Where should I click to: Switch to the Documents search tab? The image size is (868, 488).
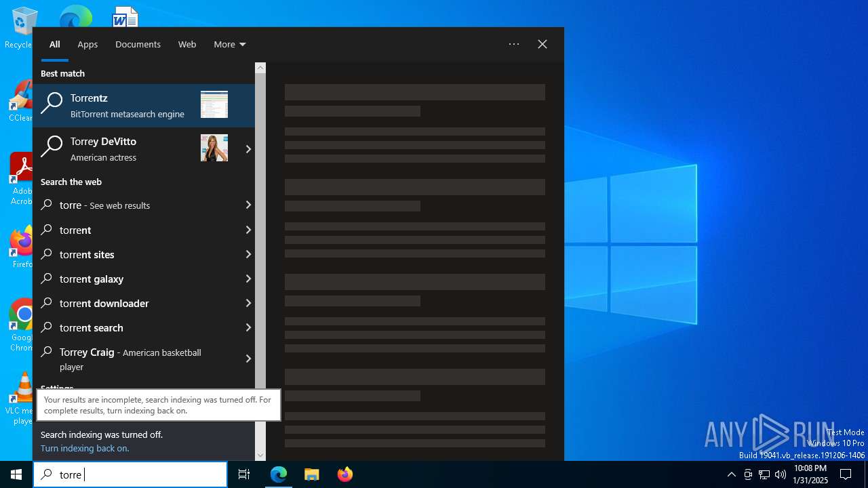pyautogui.click(x=138, y=44)
